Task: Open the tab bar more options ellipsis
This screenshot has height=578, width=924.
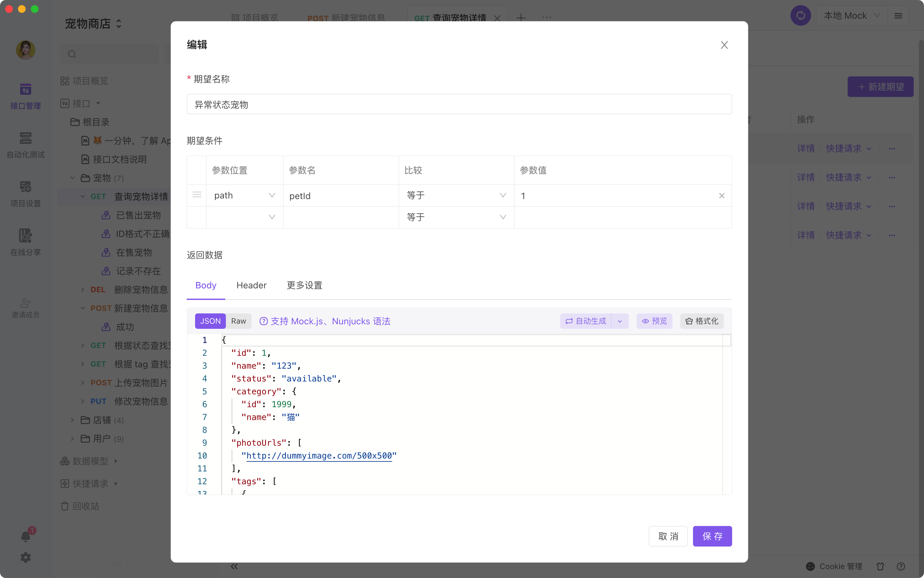Action: (x=546, y=18)
